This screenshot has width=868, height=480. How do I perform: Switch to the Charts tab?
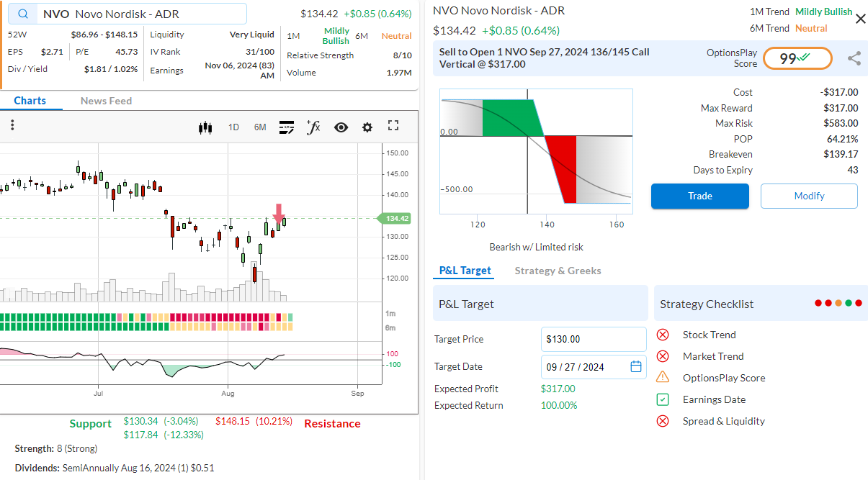[x=30, y=101]
